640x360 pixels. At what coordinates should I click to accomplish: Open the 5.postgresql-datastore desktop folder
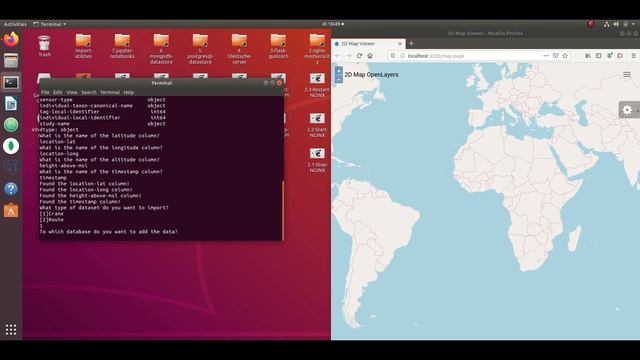pyautogui.click(x=200, y=49)
